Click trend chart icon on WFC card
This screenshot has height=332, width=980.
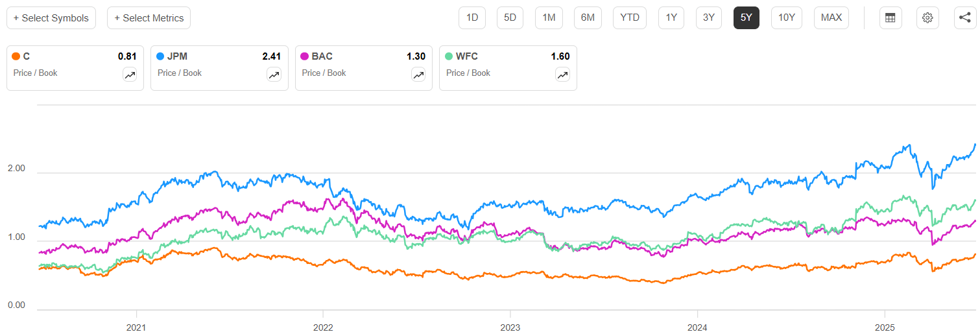(562, 75)
